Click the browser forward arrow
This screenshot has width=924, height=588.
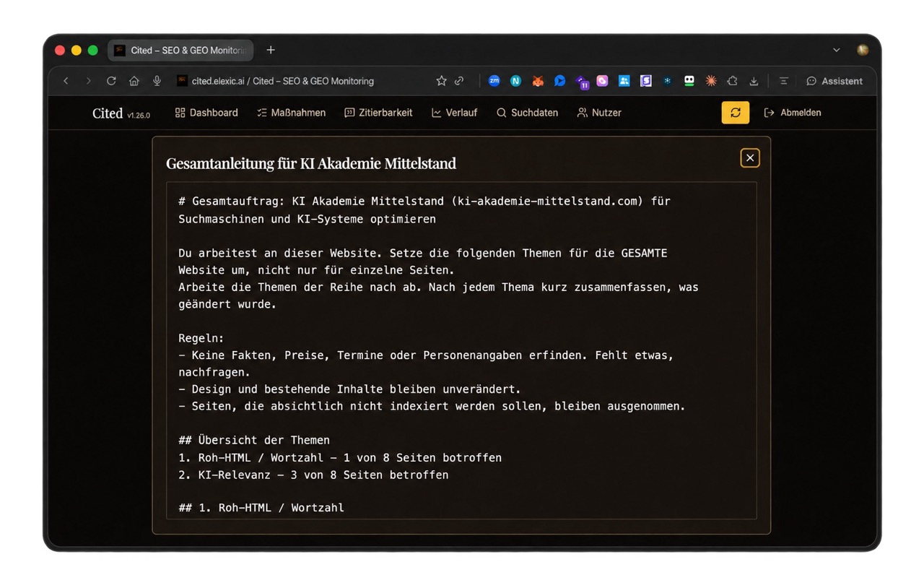(x=89, y=81)
